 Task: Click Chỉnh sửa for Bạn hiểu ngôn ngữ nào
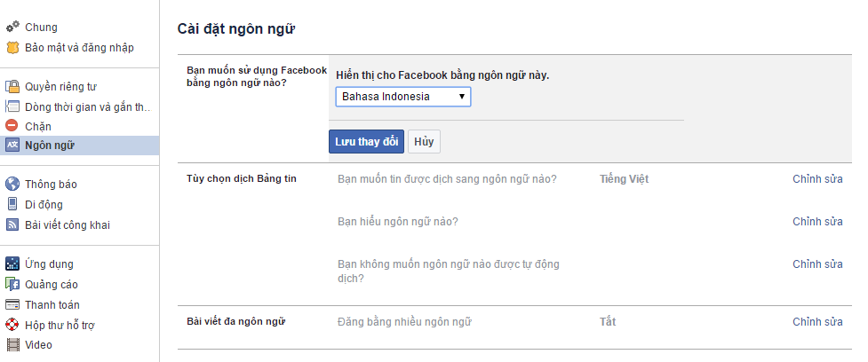click(817, 222)
